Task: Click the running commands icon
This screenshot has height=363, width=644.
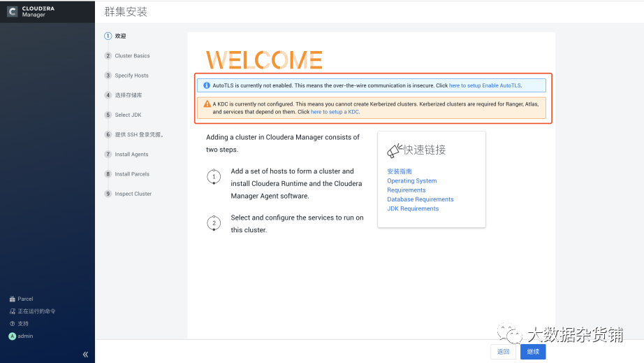Action: [x=13, y=311]
